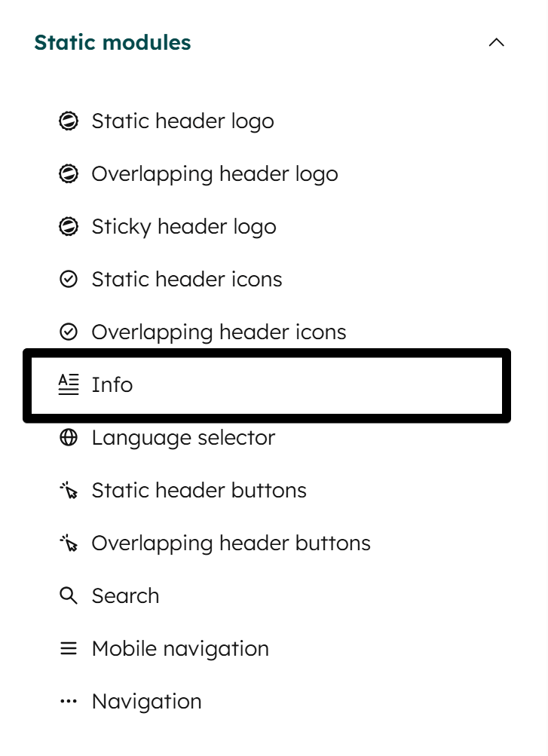Select the Static header buttons entry
Viewport: 548px width, 756px height.
tap(198, 490)
